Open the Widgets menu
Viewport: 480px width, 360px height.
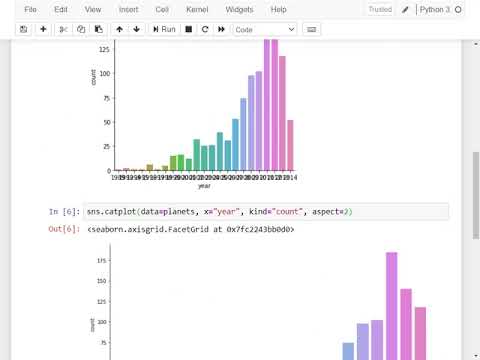click(x=239, y=9)
